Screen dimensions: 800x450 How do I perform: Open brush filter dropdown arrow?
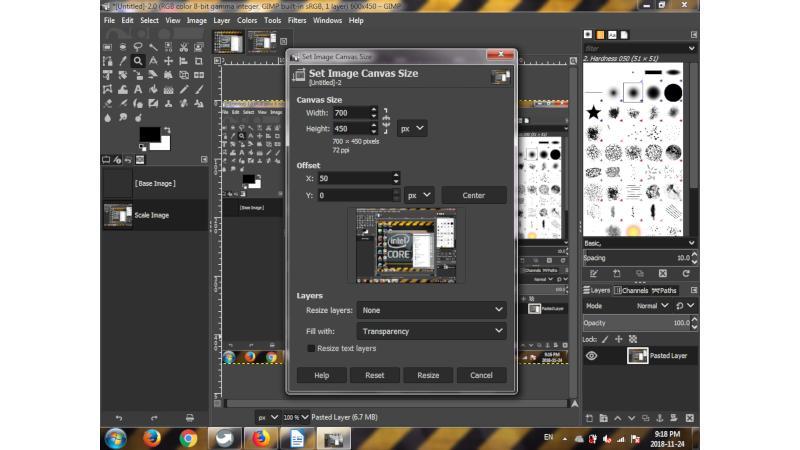691,48
